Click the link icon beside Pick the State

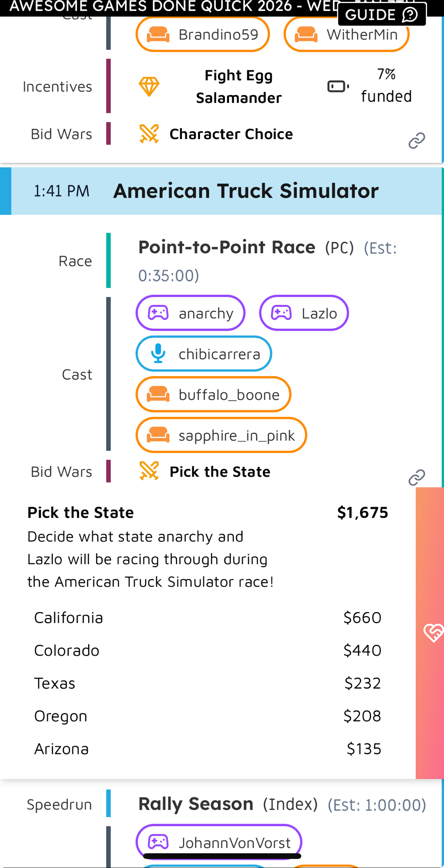(417, 477)
